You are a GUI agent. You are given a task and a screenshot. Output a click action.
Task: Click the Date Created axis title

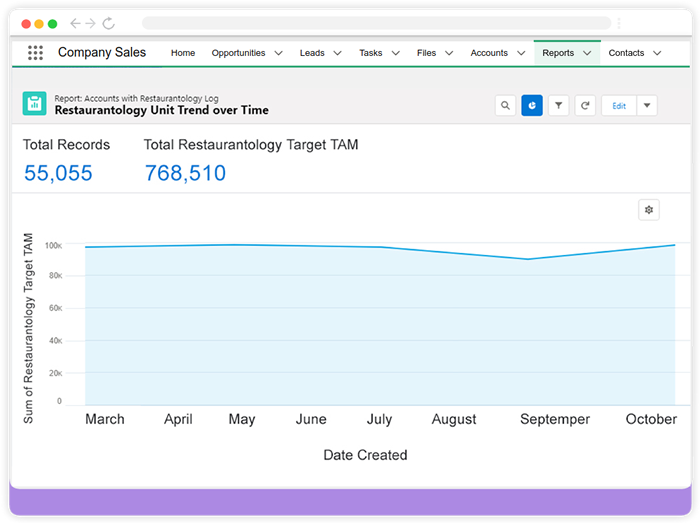365,455
